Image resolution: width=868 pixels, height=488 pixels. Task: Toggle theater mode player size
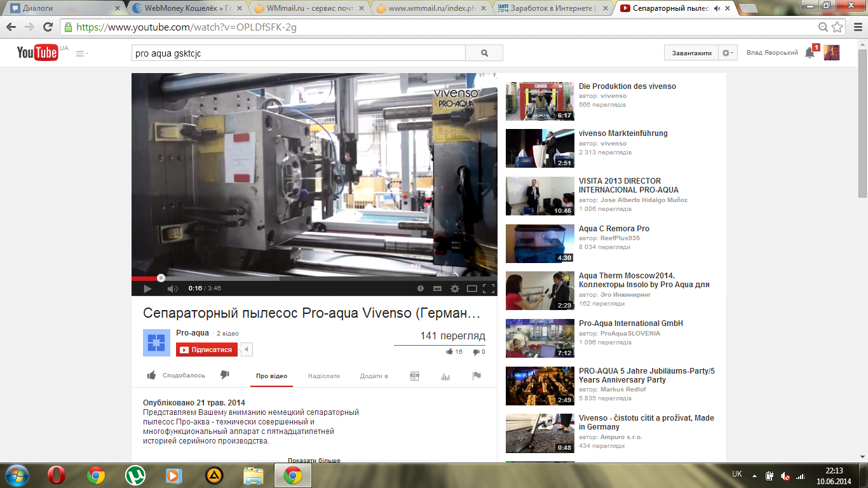(x=472, y=288)
